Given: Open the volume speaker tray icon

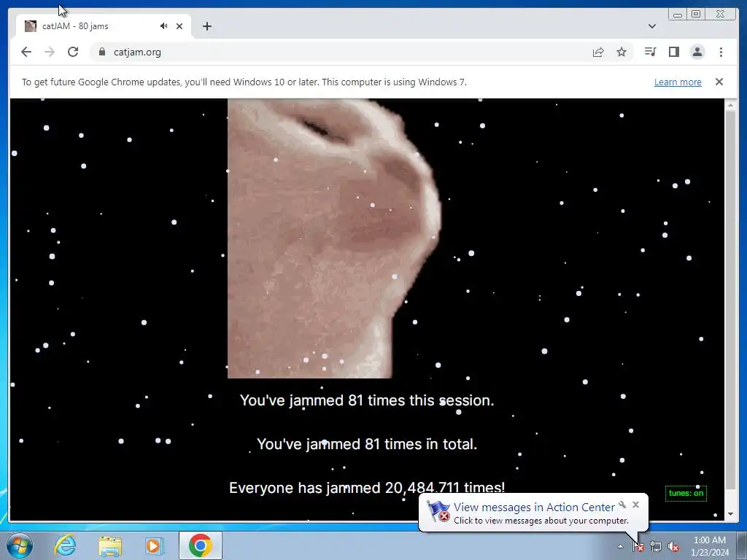Looking at the screenshot, I should pos(673,547).
